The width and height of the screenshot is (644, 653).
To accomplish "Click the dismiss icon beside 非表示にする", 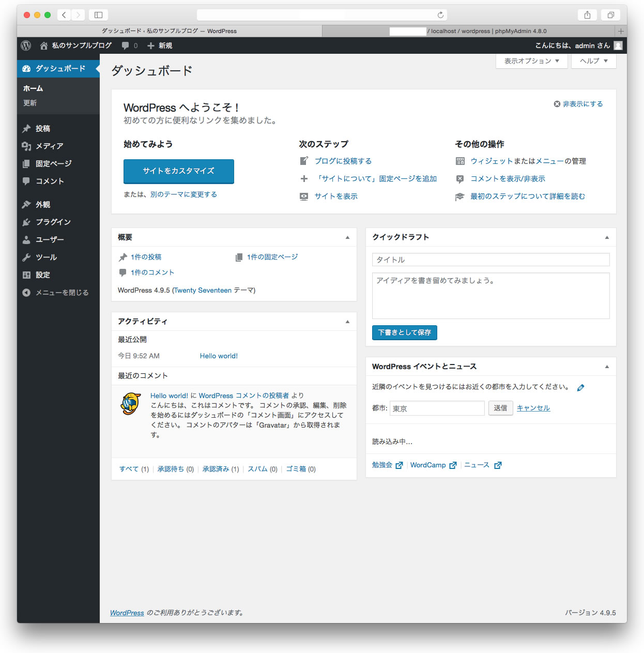I will [x=557, y=104].
